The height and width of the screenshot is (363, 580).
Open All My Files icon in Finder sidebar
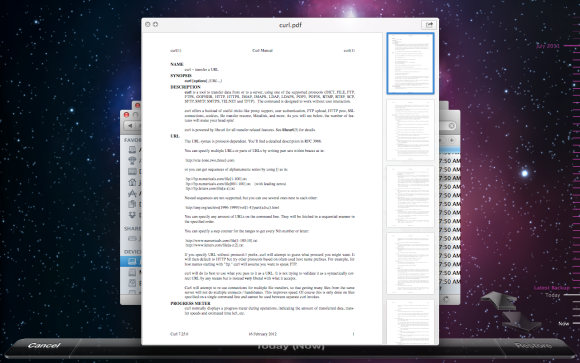tap(132, 149)
